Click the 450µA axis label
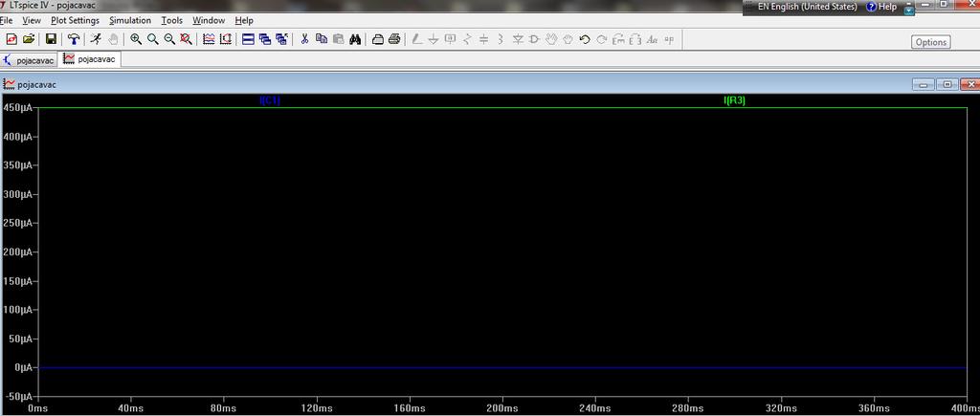This screenshot has height=416, width=980. pyautogui.click(x=18, y=107)
